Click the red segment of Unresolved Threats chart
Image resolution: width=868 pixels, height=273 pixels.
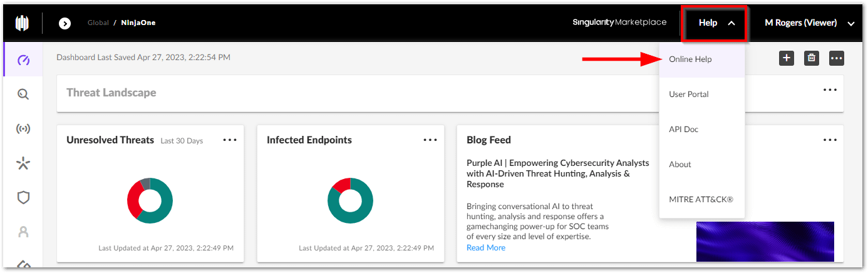pos(133,199)
